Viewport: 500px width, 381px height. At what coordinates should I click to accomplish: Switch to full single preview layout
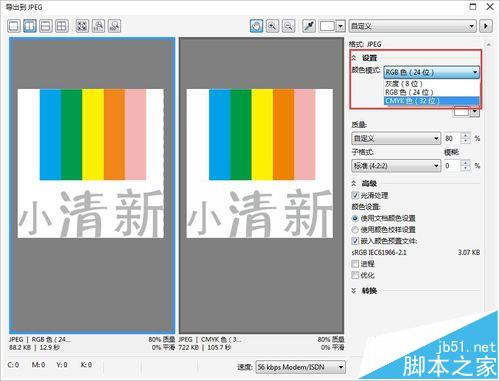(x=14, y=26)
